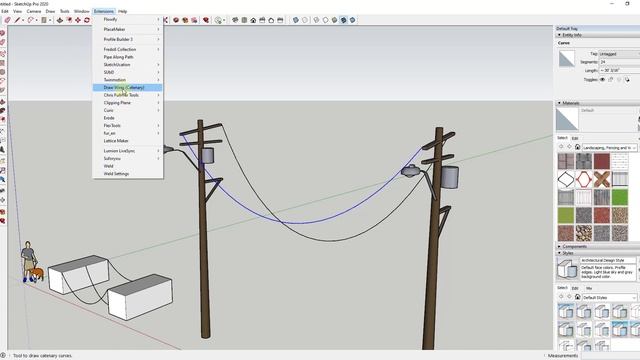This screenshot has height=360, width=640.
Task: Click the Weld menu entry
Action: click(x=128, y=166)
